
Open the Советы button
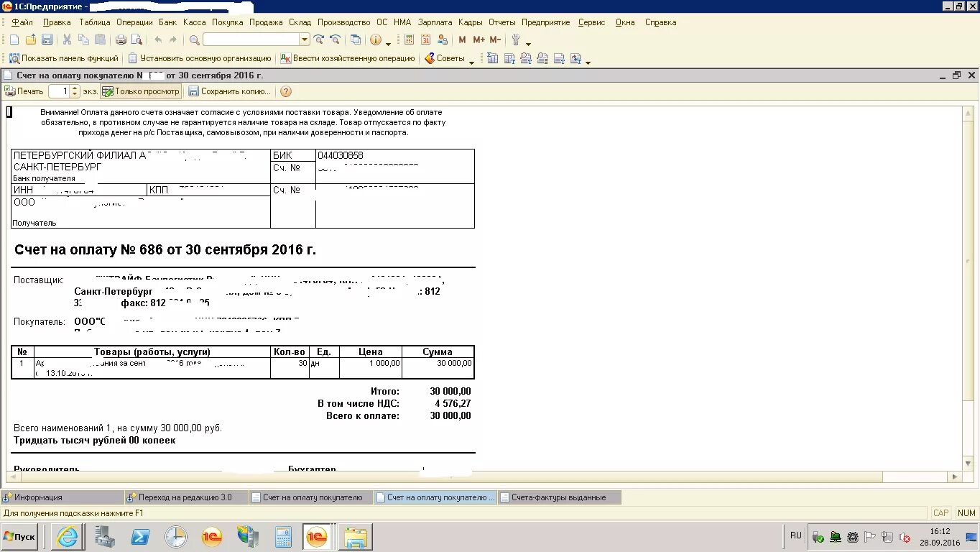click(x=445, y=58)
